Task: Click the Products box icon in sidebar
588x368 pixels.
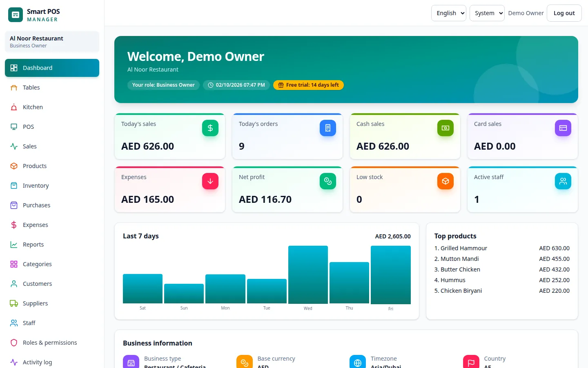Action: pos(14,166)
